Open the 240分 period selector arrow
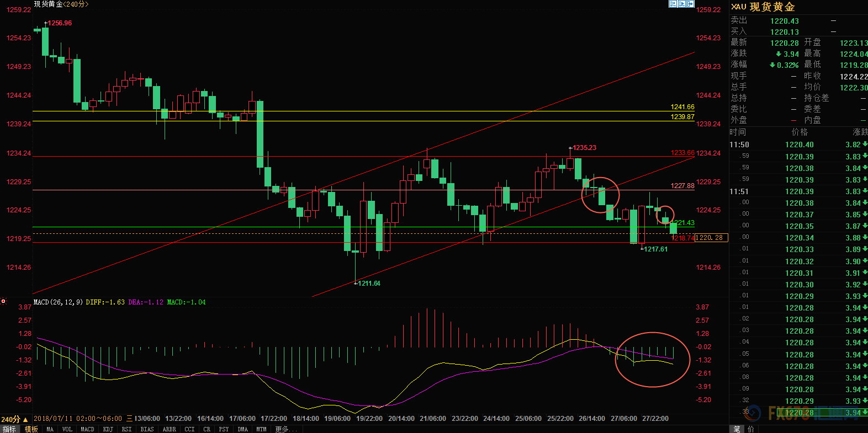Image resolution: width=868 pixels, height=433 pixels. 25,420
